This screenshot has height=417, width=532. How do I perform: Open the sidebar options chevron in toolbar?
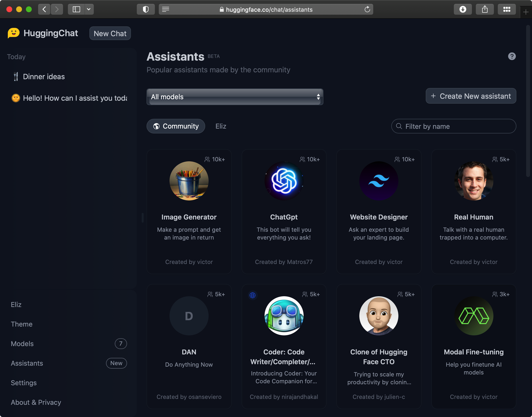point(89,9)
